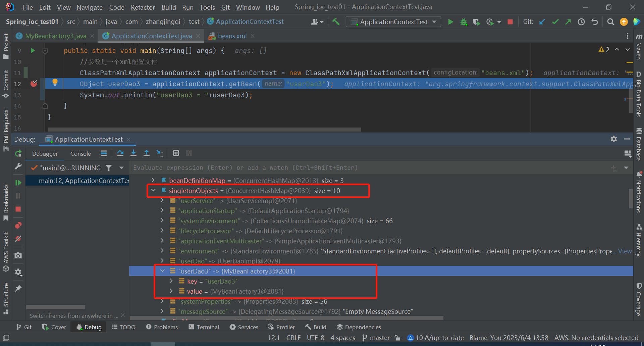Open Profiler tool window button
The width and height of the screenshot is (644, 346).
click(x=281, y=327)
